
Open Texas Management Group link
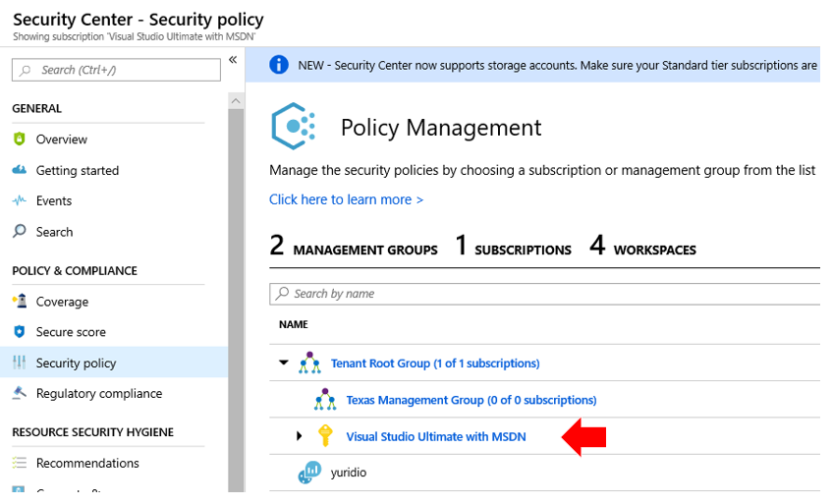pos(471,401)
